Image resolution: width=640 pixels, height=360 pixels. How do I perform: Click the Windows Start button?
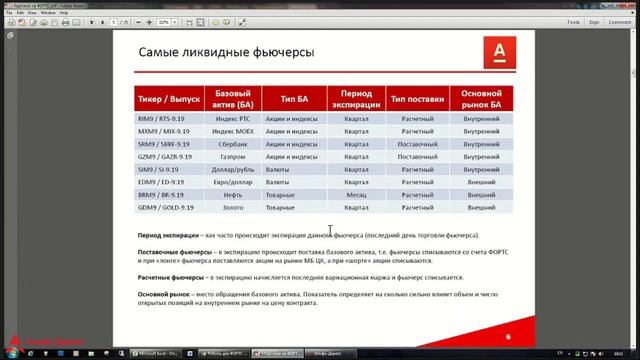coord(12,353)
